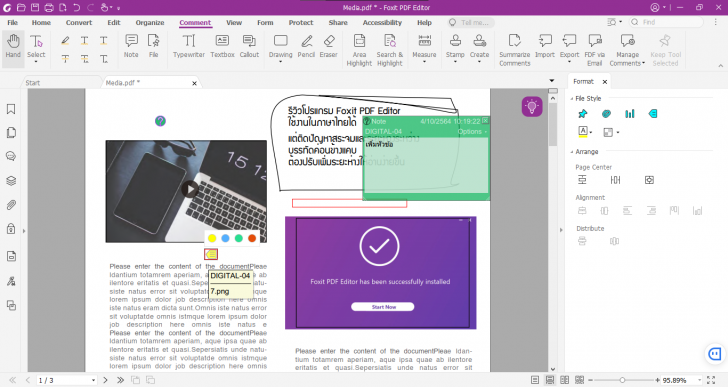Toggle full screen mode

point(711,380)
